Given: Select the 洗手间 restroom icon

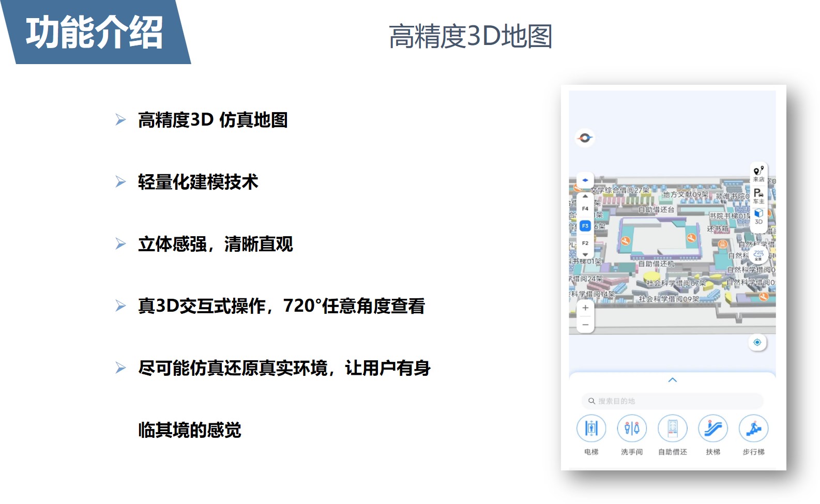Looking at the screenshot, I should [x=632, y=429].
